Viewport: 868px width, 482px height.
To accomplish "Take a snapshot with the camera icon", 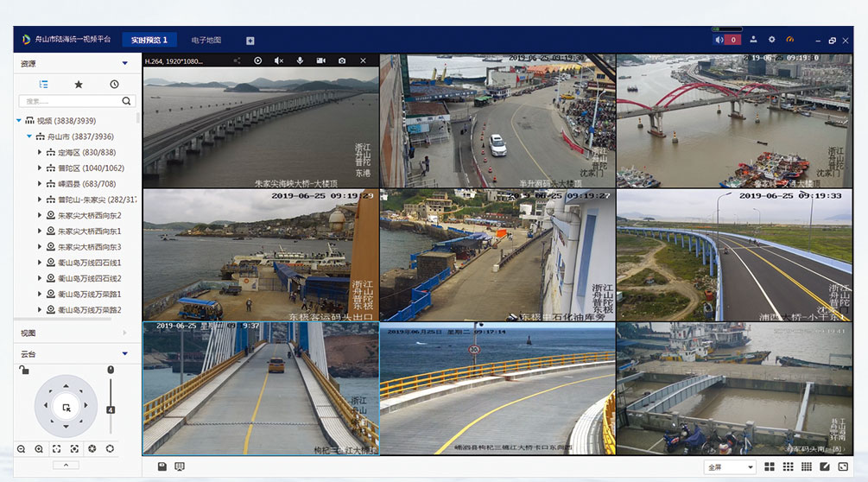I will [342, 61].
